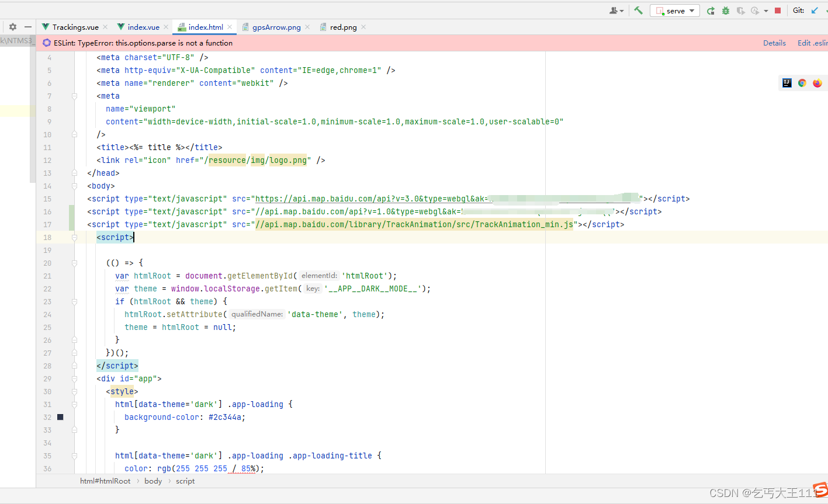Click the Build project hammer icon
The image size is (828, 504).
pos(638,11)
